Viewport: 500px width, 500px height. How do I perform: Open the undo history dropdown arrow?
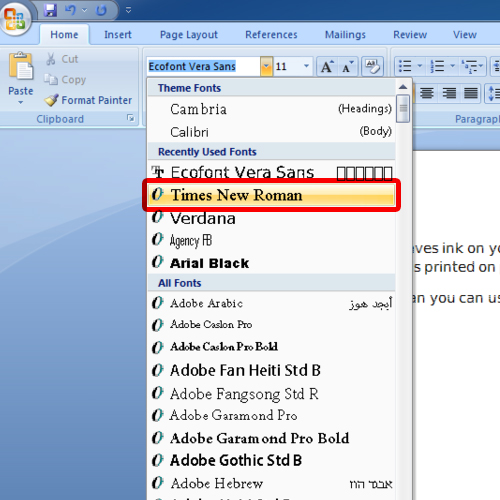(x=85, y=10)
